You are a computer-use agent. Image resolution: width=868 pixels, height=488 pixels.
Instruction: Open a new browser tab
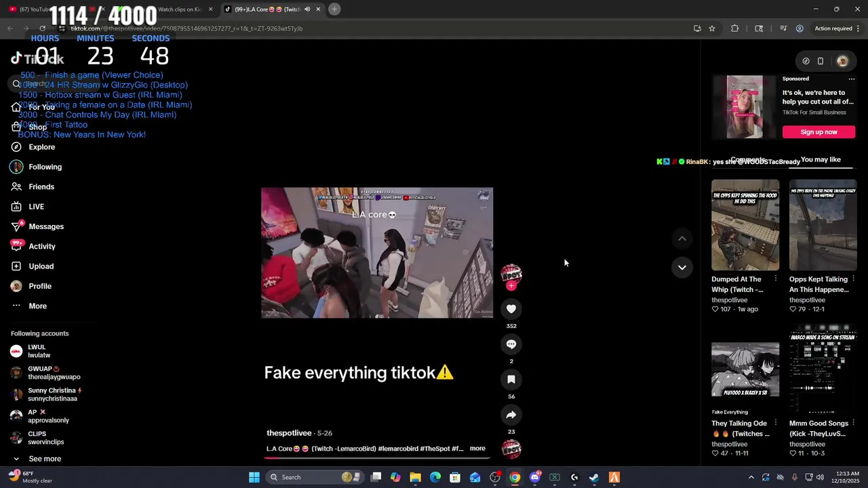[334, 9]
